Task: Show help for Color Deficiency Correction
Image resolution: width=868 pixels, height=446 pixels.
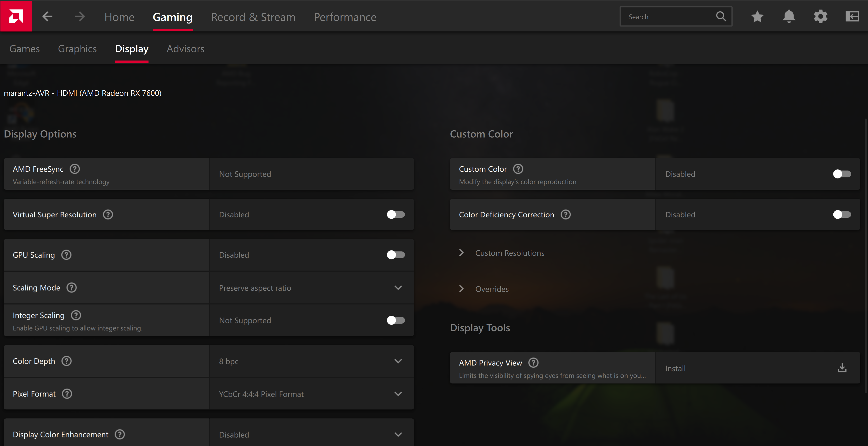Action: pyautogui.click(x=565, y=214)
